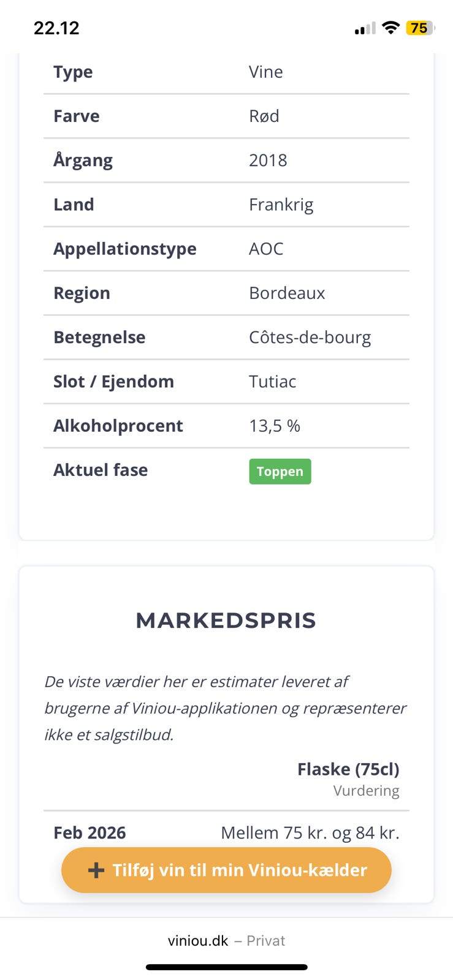
Task: Tap the Flaske (75cl) column header
Action: tap(348, 769)
